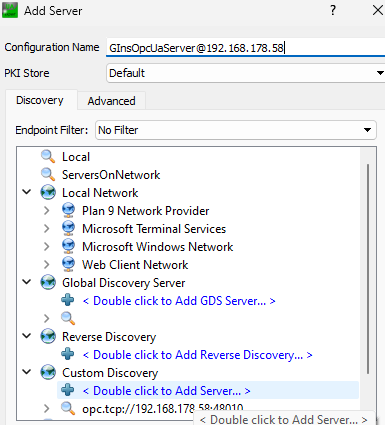The image size is (385, 425).
Task: Open the Endpoint Filter dropdown
Action: point(236,130)
